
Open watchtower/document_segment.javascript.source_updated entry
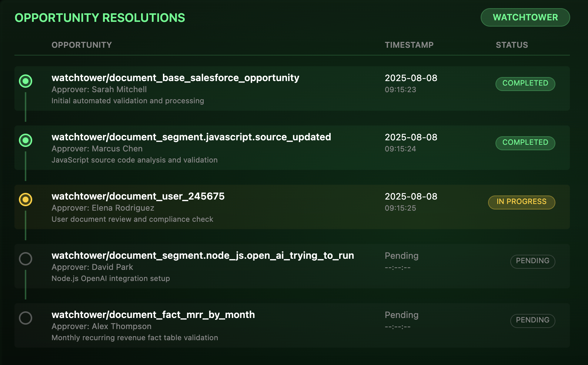[191, 137]
